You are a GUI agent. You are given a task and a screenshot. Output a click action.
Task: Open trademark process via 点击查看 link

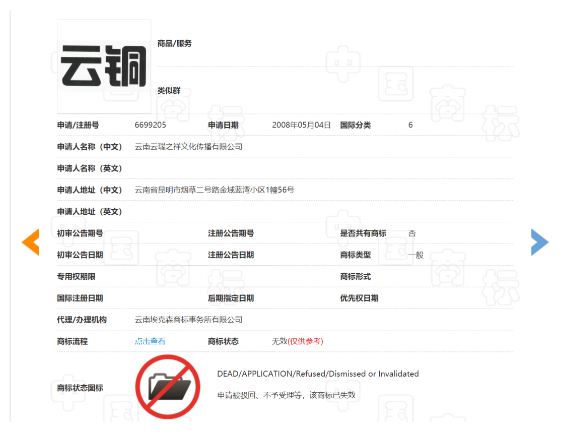[150, 341]
